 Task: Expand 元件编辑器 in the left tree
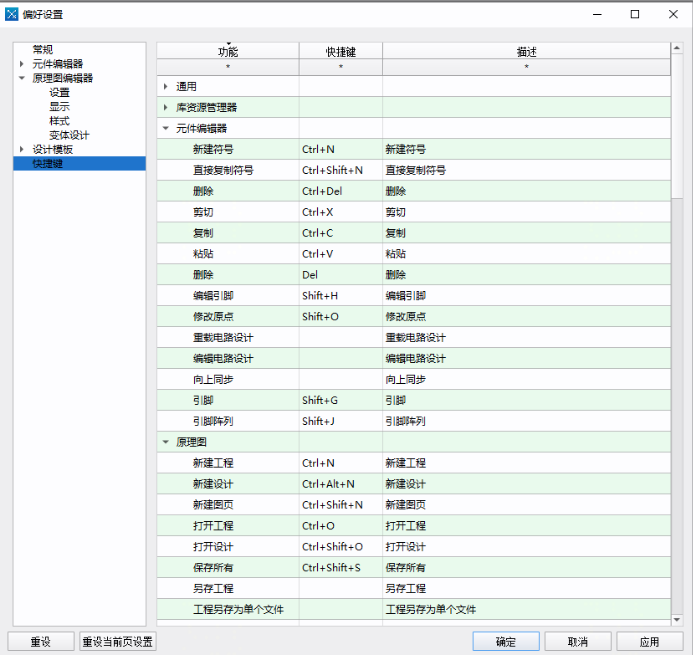tap(21, 64)
